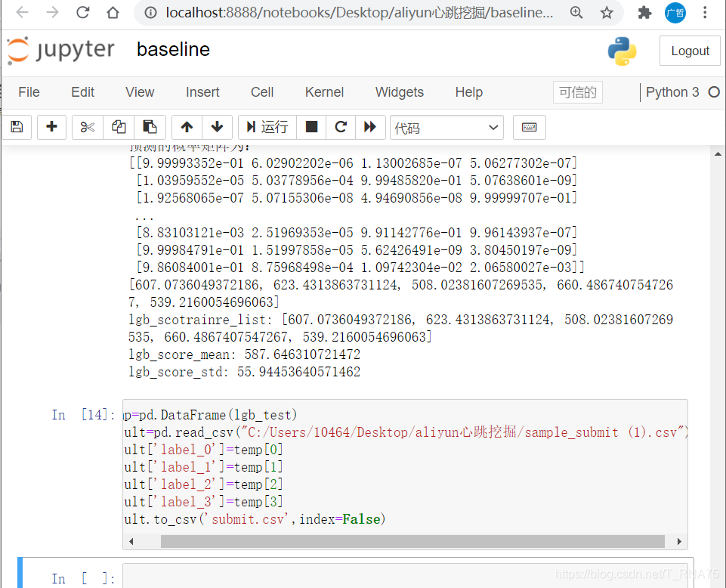Restart kernel and run all with fast-forward icon
Image resolution: width=726 pixels, height=588 pixels.
click(370, 127)
